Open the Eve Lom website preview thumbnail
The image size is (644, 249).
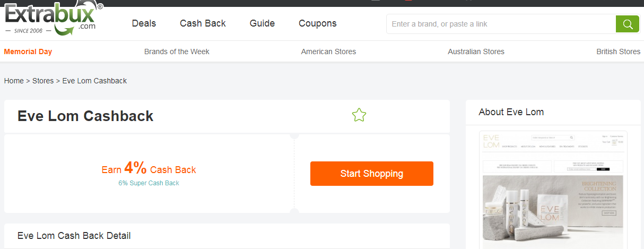pyautogui.click(x=553, y=190)
